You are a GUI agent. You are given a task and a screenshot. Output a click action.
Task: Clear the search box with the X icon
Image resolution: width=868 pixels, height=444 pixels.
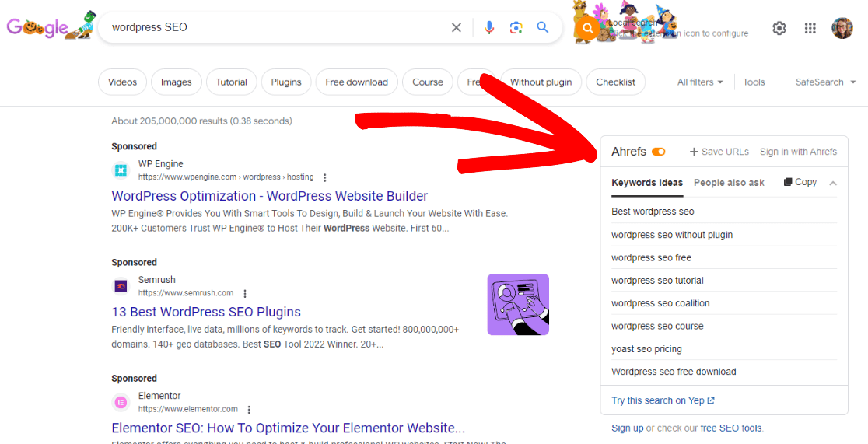point(456,28)
